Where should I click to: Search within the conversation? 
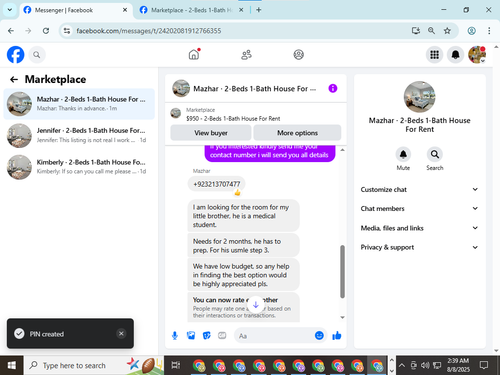(435, 155)
